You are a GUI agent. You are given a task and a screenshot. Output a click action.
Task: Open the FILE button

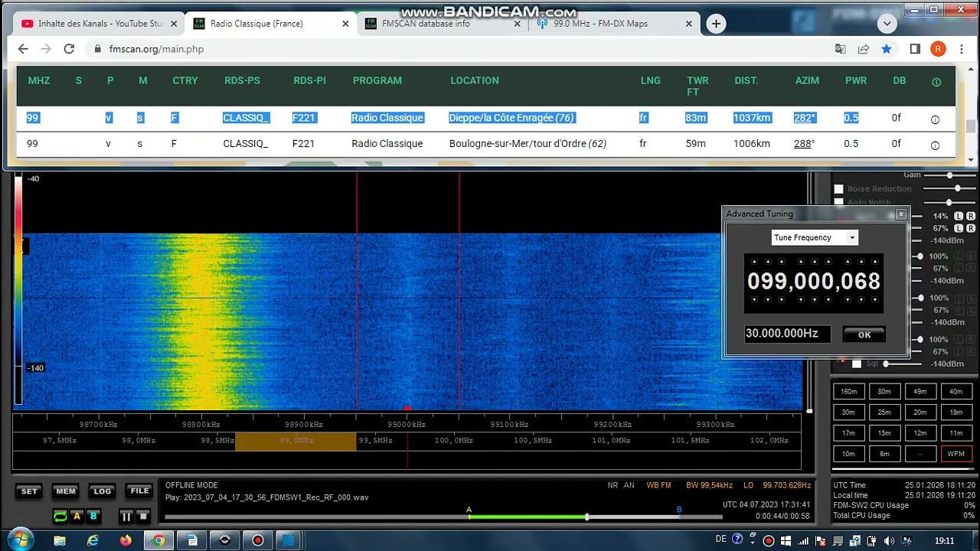[139, 491]
